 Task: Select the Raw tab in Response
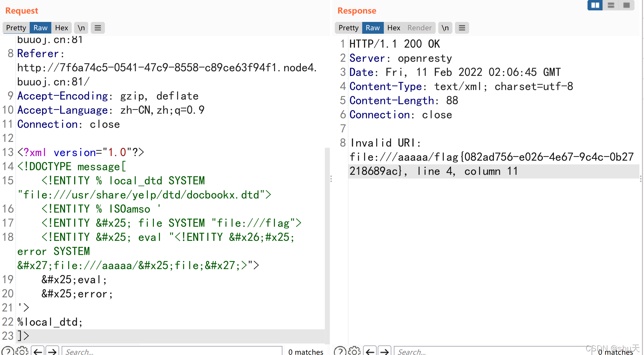373,28
